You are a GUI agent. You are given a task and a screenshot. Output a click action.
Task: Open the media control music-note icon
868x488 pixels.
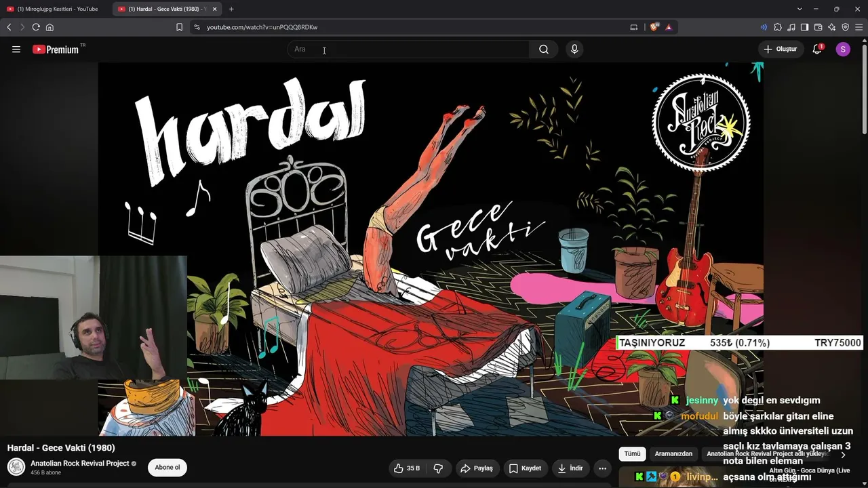pyautogui.click(x=791, y=27)
